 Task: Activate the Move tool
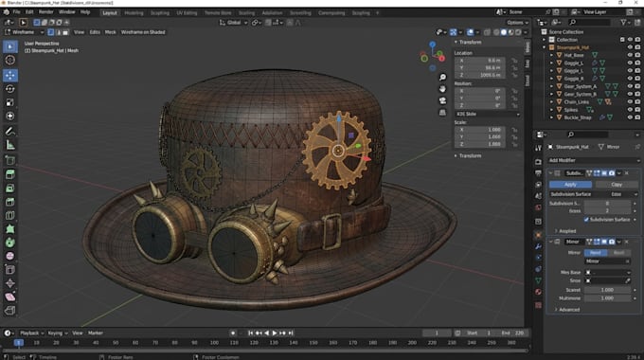[10, 75]
